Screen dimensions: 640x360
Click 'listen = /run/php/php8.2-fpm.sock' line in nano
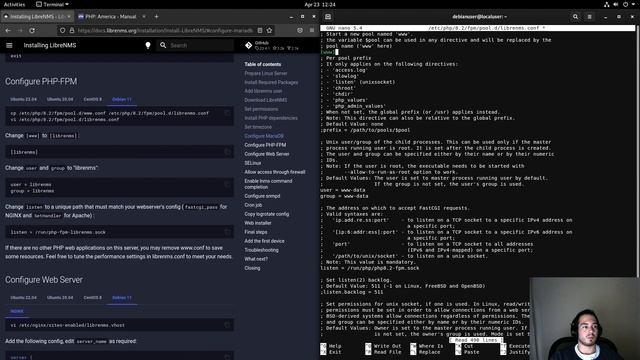click(x=370, y=268)
